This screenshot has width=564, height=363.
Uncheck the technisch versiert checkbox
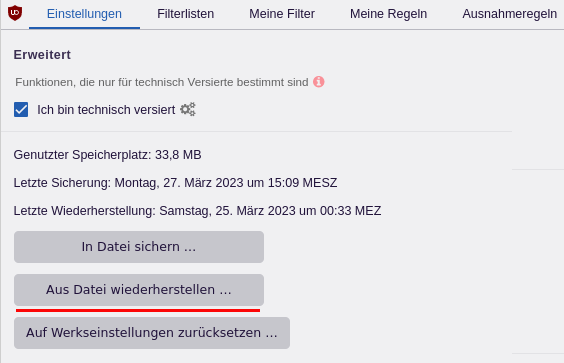coord(21,109)
